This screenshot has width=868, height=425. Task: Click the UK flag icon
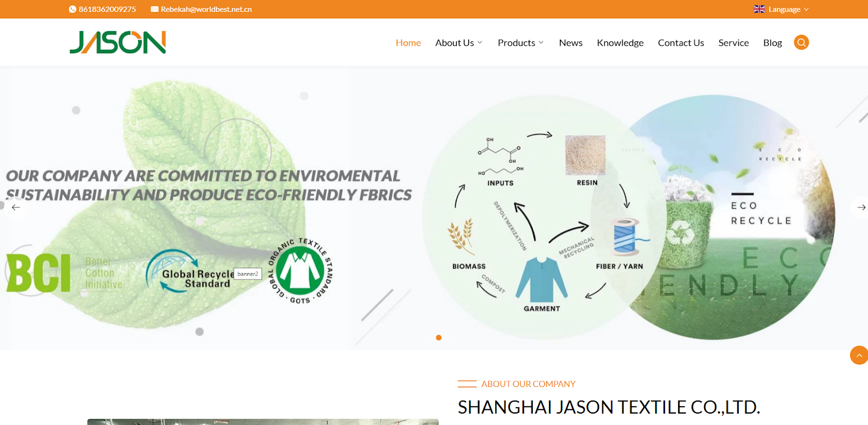click(x=759, y=9)
